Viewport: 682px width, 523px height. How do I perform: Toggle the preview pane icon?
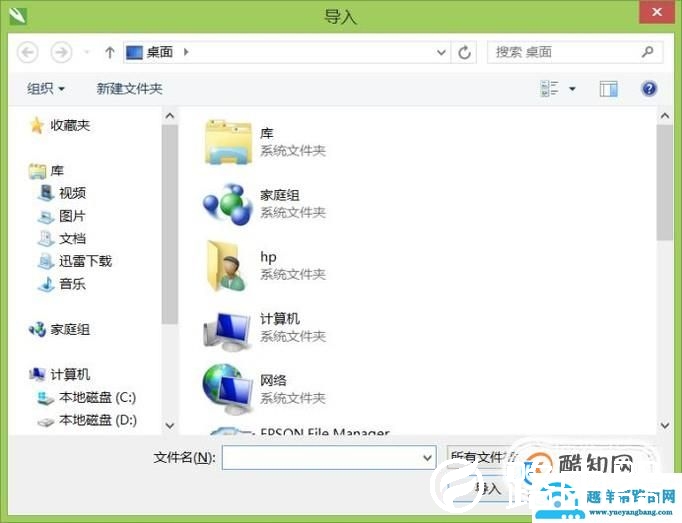pos(608,89)
